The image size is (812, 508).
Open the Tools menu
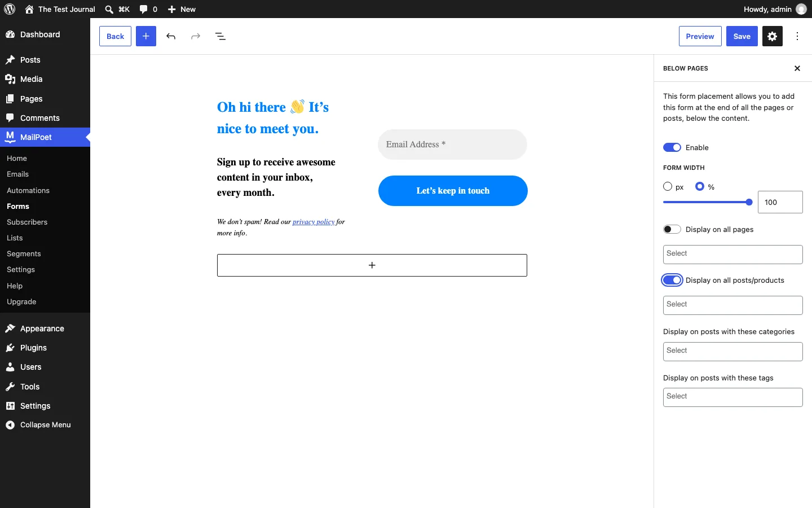[x=45, y=387]
